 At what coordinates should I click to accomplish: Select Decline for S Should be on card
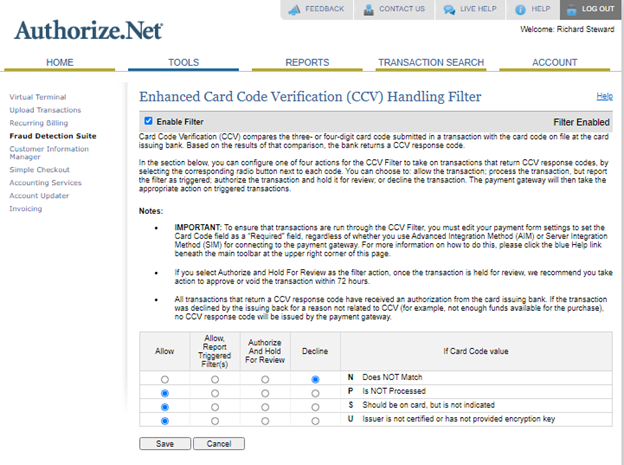(x=315, y=407)
